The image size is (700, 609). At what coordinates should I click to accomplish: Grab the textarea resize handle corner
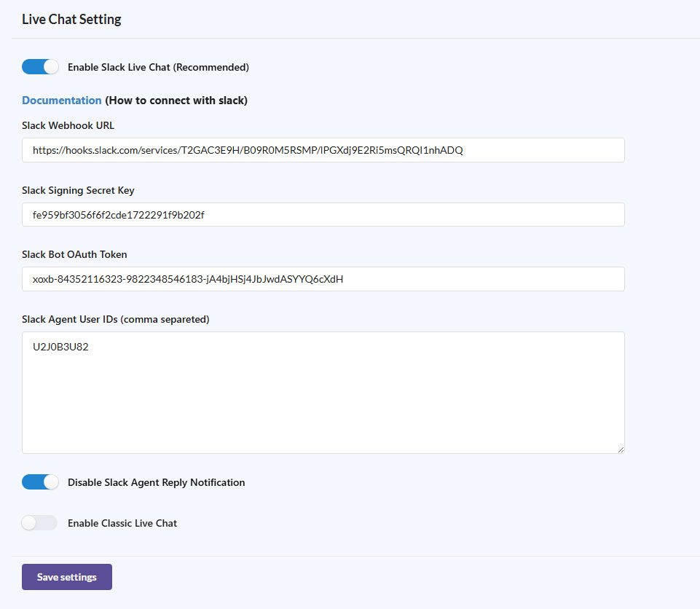621,449
